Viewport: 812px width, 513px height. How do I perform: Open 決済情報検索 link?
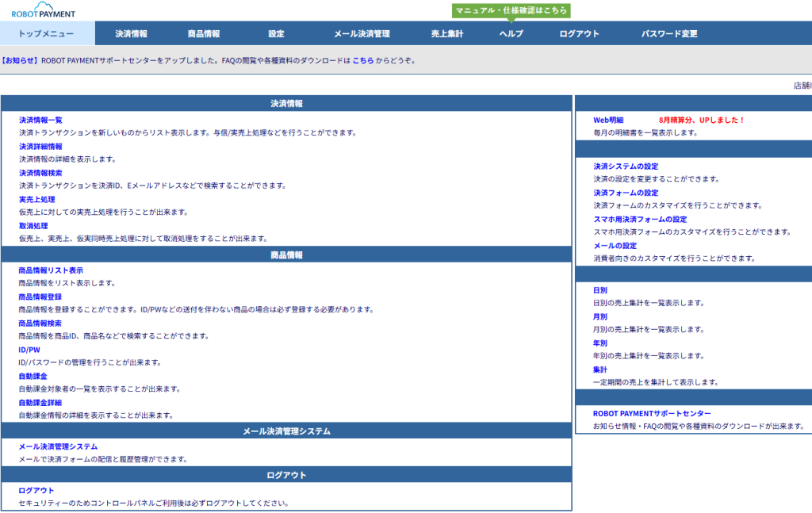point(40,173)
